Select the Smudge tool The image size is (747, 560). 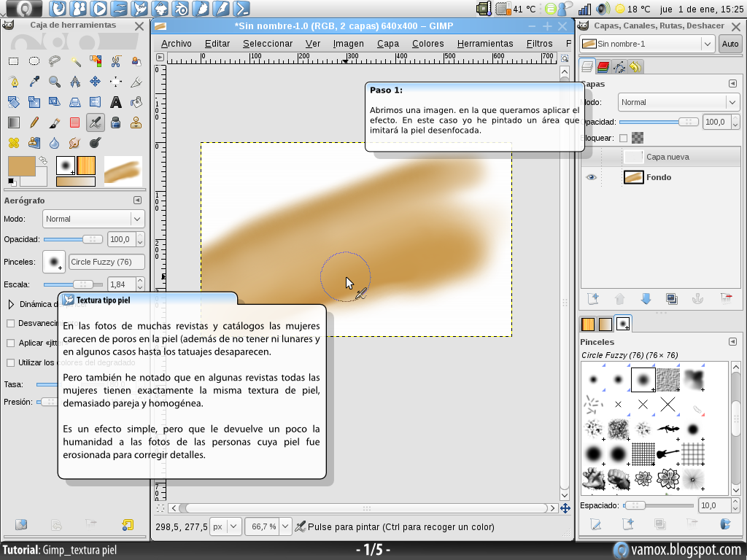tap(75, 143)
